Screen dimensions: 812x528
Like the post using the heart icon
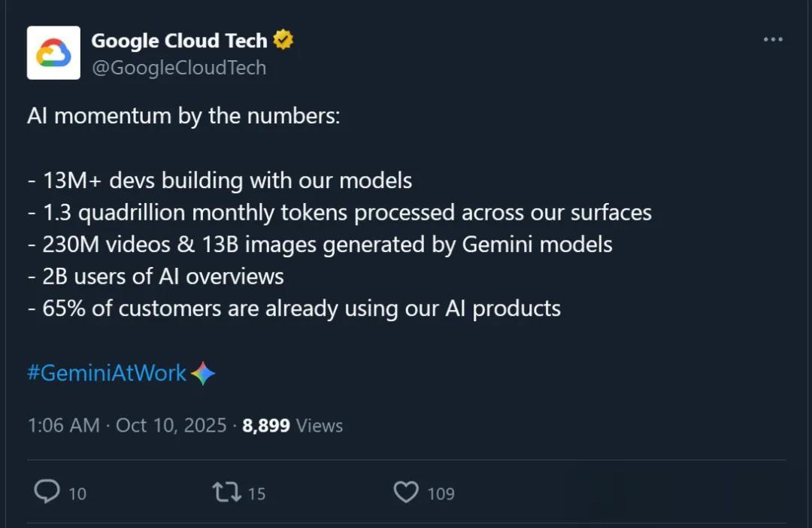pyautogui.click(x=406, y=491)
